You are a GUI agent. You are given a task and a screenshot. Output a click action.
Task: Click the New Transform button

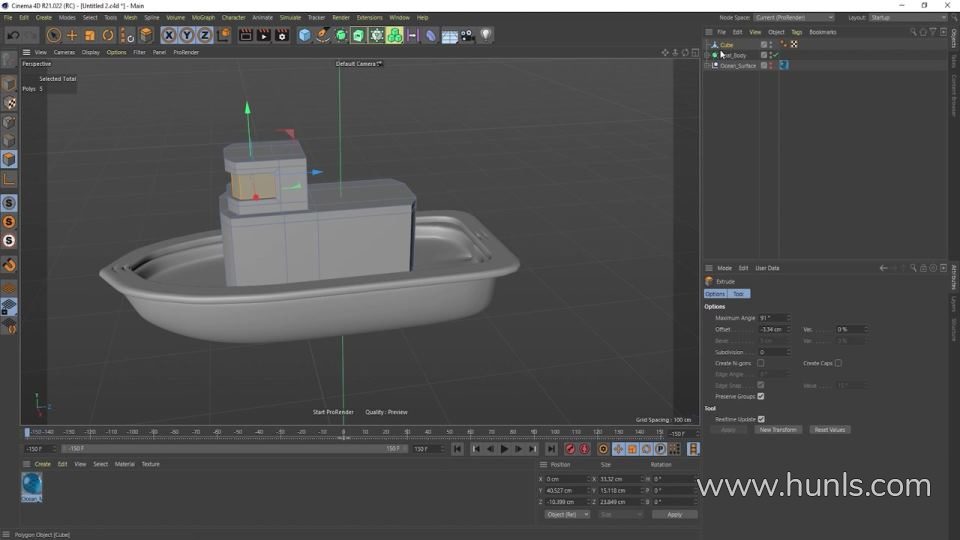(x=778, y=429)
